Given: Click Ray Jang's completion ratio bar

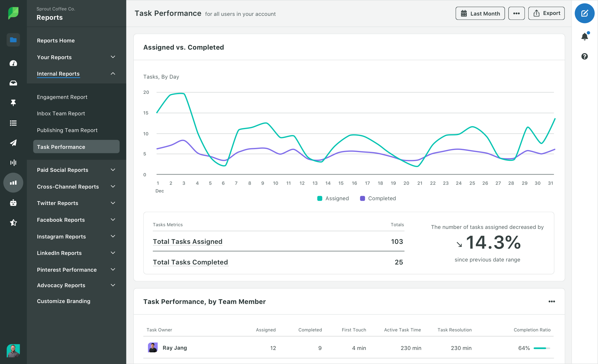Looking at the screenshot, I should (x=541, y=348).
